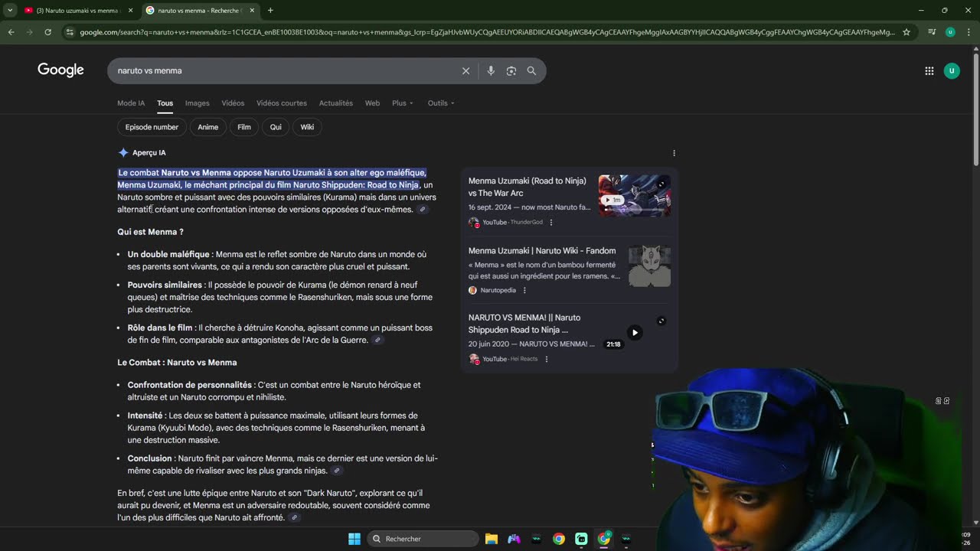Go back with the browser back arrow
This screenshot has width=980, height=551.
pos(11,32)
